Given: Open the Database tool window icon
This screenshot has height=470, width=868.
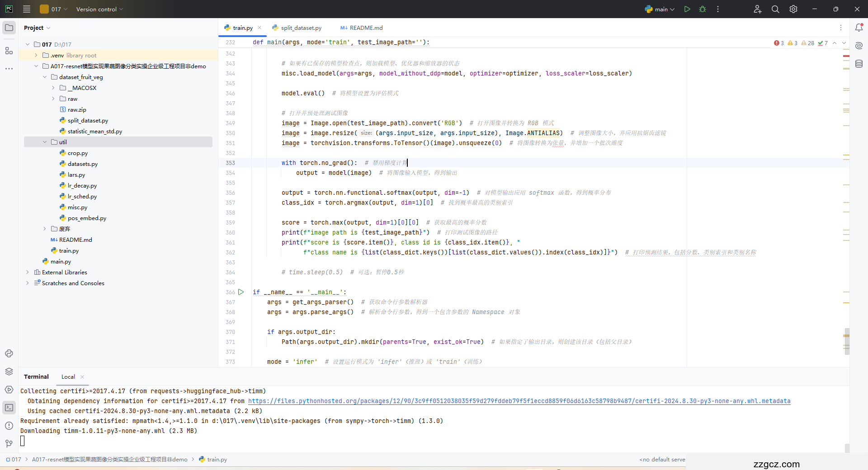Looking at the screenshot, I should (x=859, y=64).
